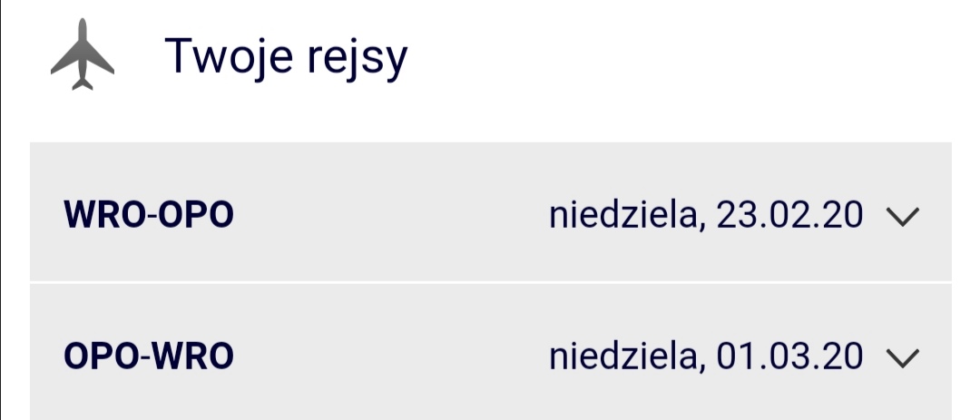Click the Twoje rejsy section title text

[x=286, y=57]
